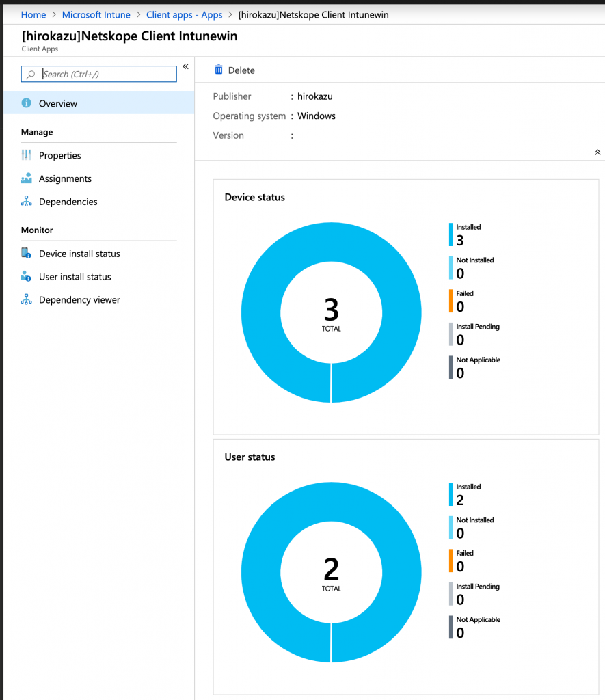Image resolution: width=605 pixels, height=700 pixels.
Task: Click the Publisher value hirokazu
Action: coord(314,96)
